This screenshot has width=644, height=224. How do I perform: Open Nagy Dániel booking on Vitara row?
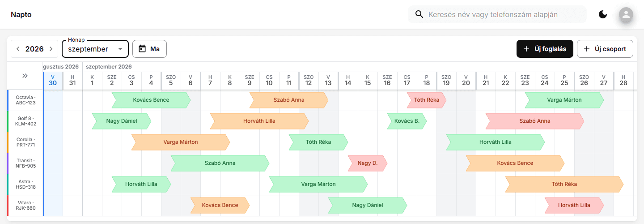click(368, 205)
